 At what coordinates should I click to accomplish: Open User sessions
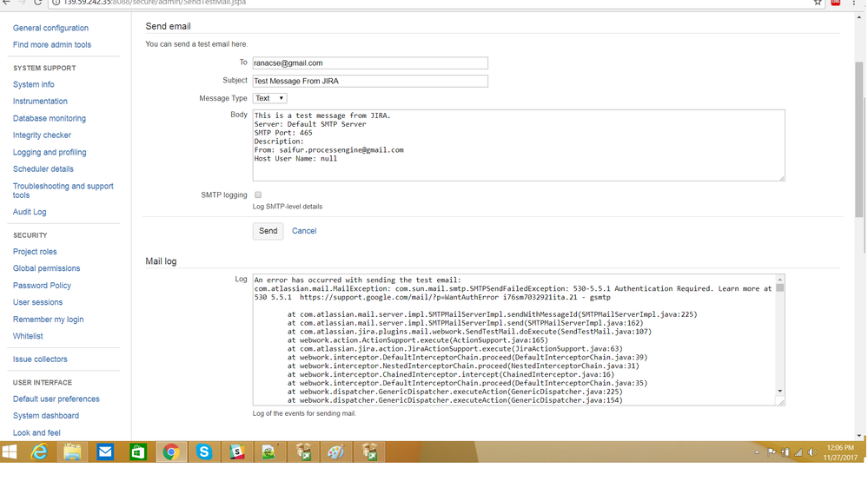coord(37,302)
